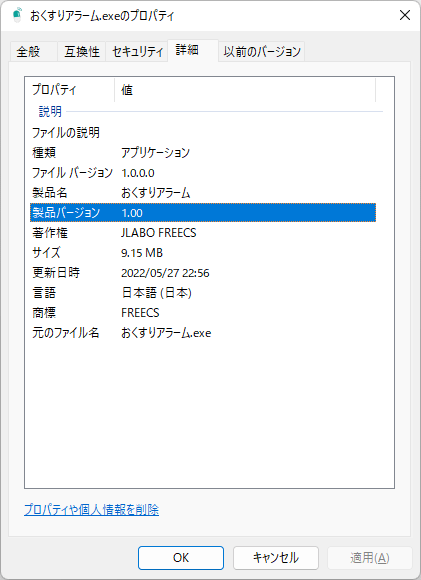The image size is (421, 580).
Task: Click the 適用(A) button
Action: point(370,558)
